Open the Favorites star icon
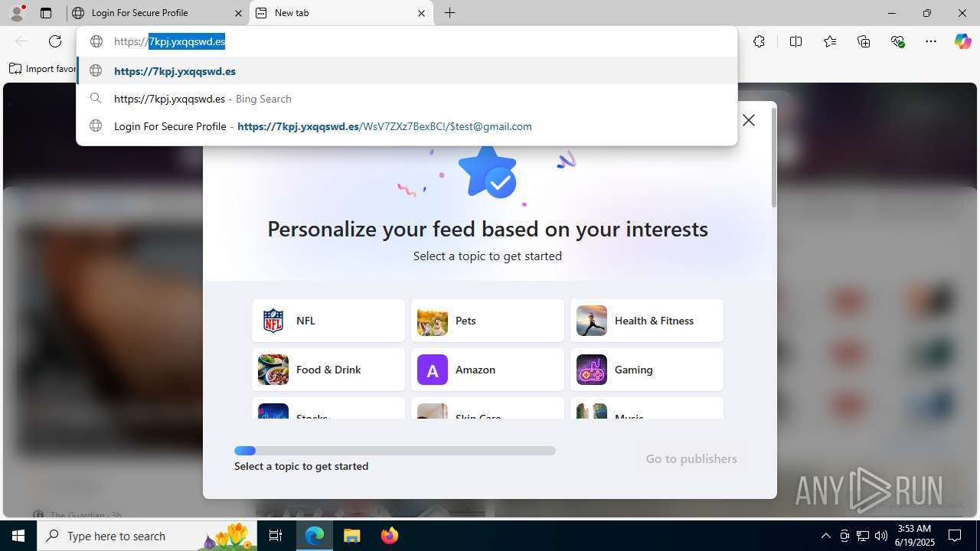Screen dimensions: 980x551 pyautogui.click(x=830, y=41)
